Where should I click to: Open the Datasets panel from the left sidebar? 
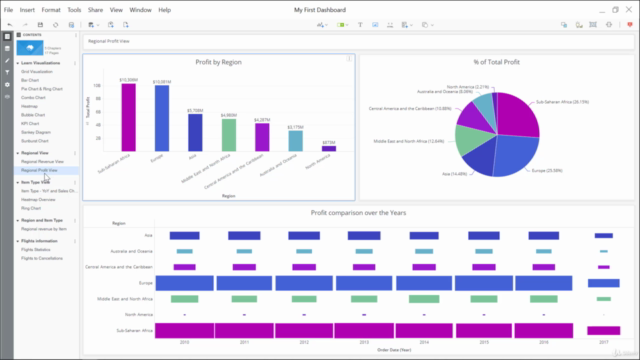click(x=7, y=49)
